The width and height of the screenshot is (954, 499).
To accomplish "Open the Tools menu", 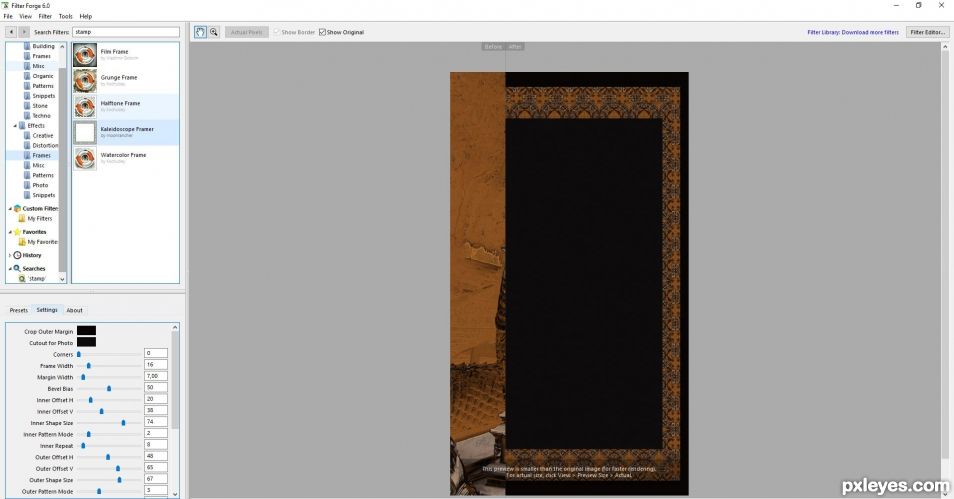I will click(x=65, y=16).
